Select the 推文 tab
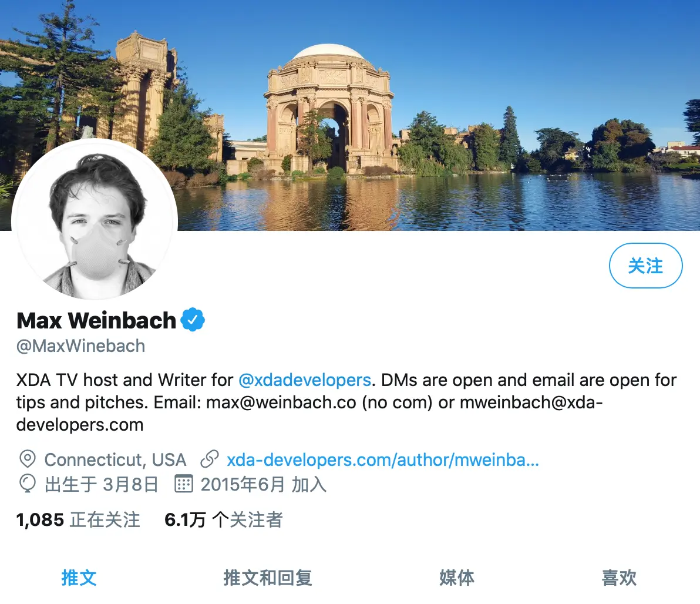Viewport: 700px width, 604px height. 79,578
